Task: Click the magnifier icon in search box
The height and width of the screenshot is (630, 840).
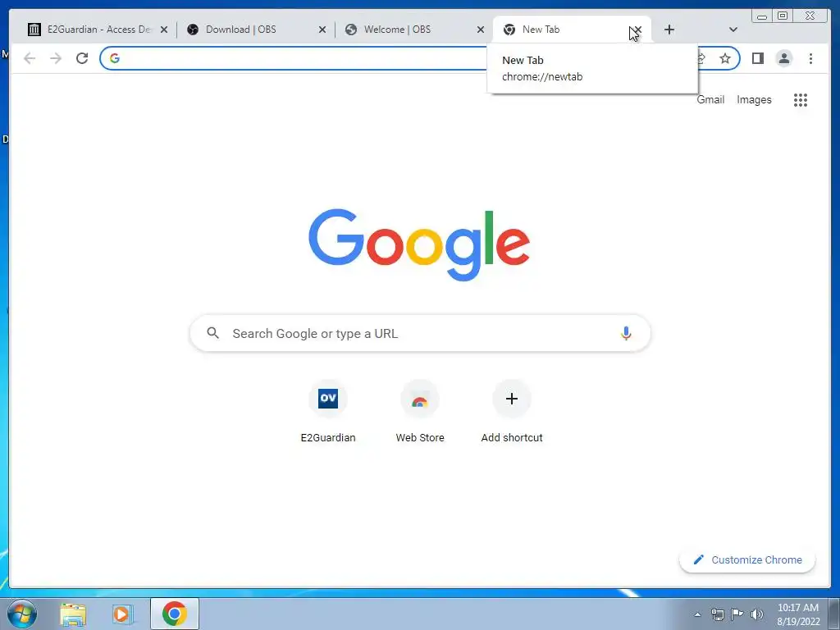Action: [x=212, y=333]
